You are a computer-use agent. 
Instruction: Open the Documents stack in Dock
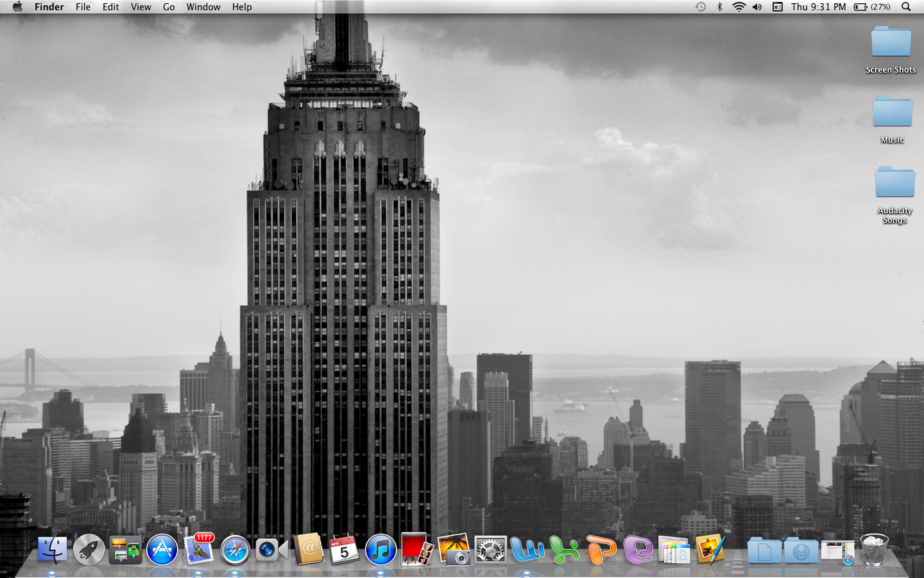[764, 550]
